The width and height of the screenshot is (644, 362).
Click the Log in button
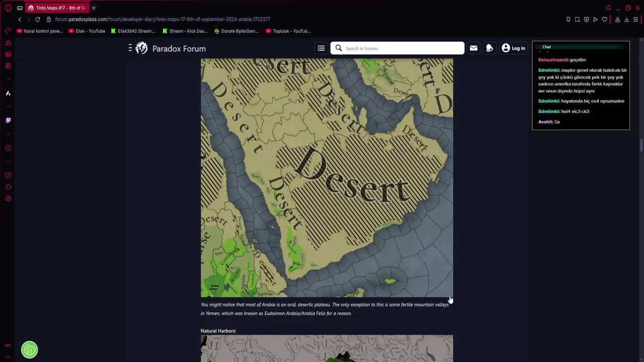coord(513,48)
